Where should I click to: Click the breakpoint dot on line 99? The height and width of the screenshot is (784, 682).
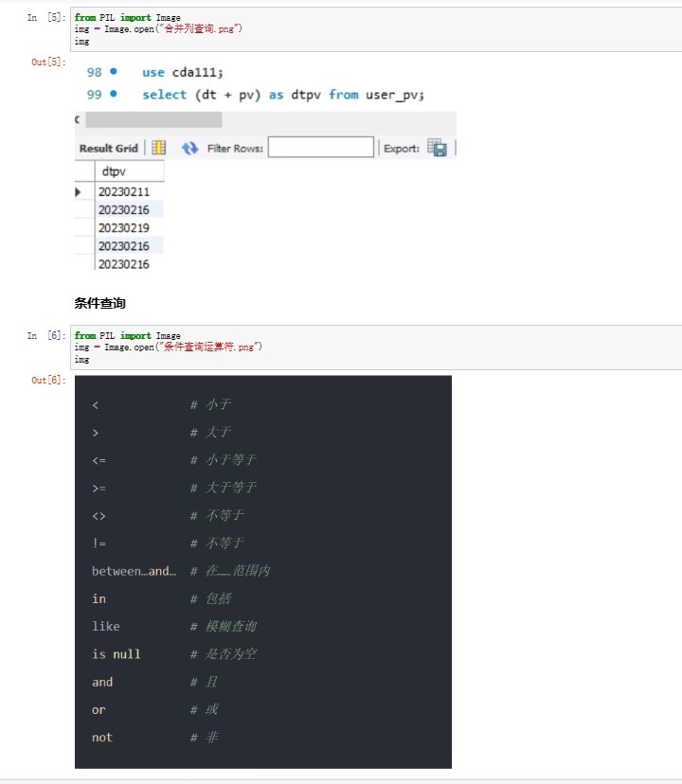(x=114, y=94)
